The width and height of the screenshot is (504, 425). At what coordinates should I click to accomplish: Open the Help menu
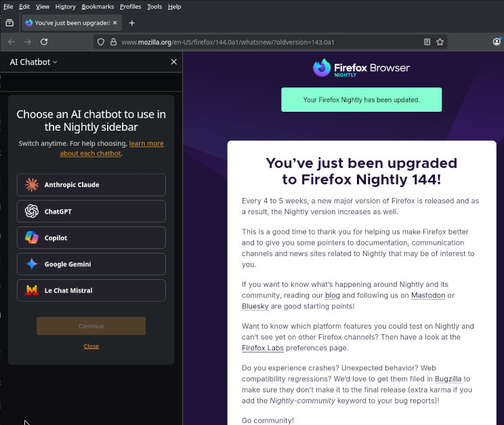(x=174, y=6)
